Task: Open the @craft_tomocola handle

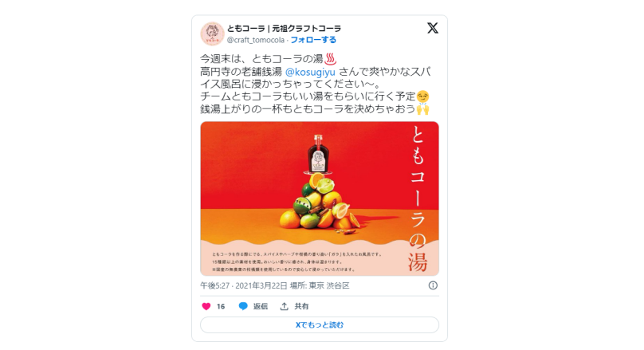Action: pos(256,40)
